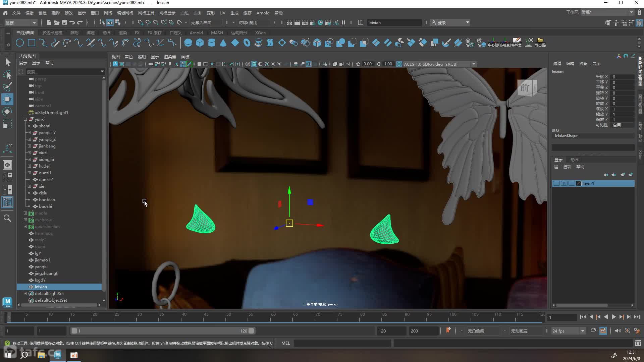Open the Windows Start button

pos(8,355)
